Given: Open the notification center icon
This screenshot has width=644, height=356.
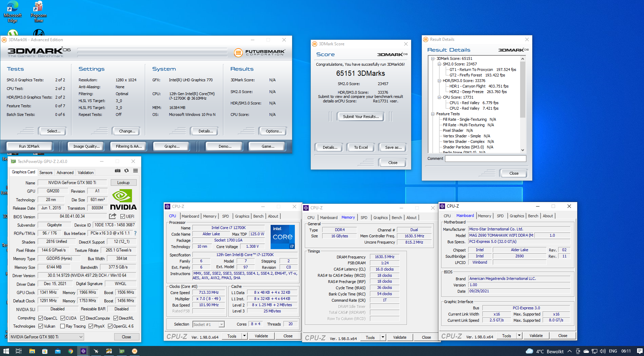Looking at the screenshot, I should [640, 351].
